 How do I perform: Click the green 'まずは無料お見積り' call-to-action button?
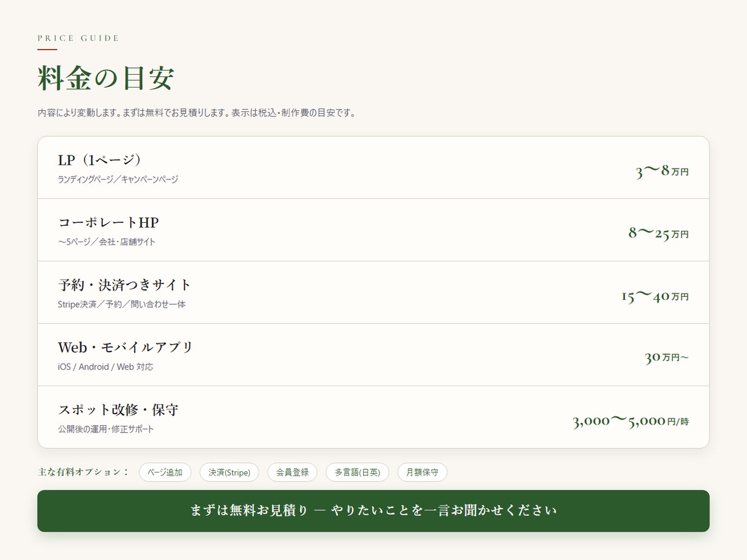point(374,511)
